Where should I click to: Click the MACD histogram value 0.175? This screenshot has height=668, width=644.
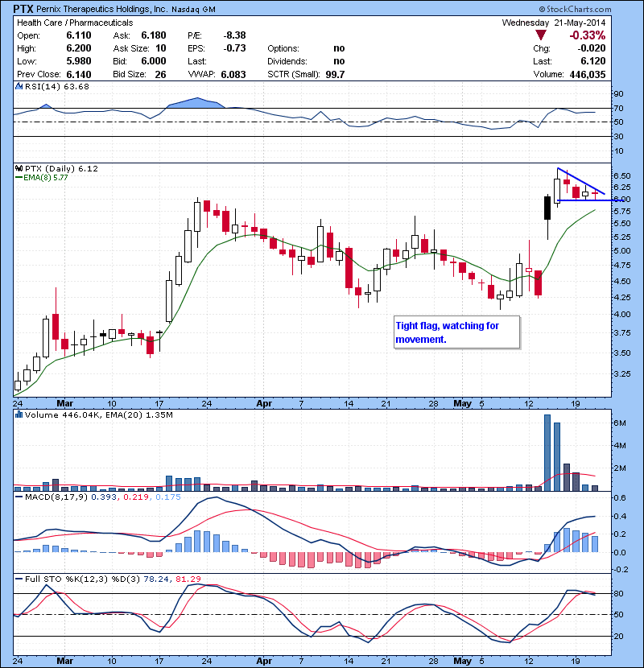168,497
